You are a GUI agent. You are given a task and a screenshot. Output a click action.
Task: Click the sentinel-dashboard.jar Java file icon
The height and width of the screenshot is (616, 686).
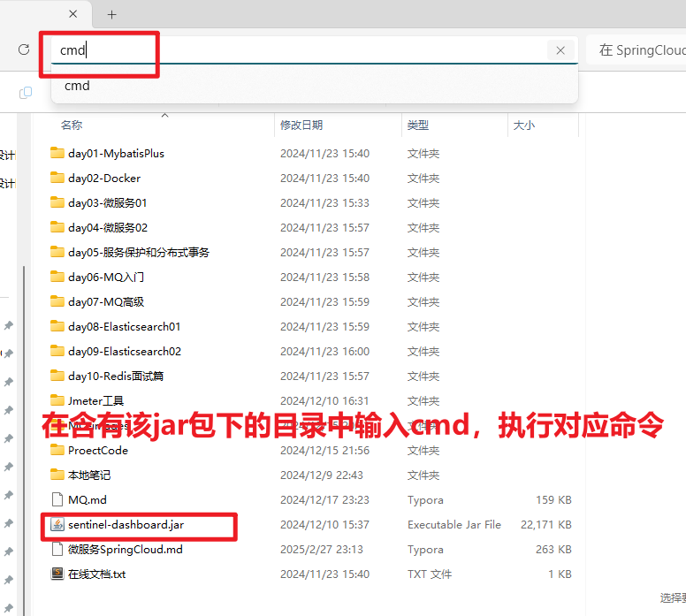(x=57, y=525)
